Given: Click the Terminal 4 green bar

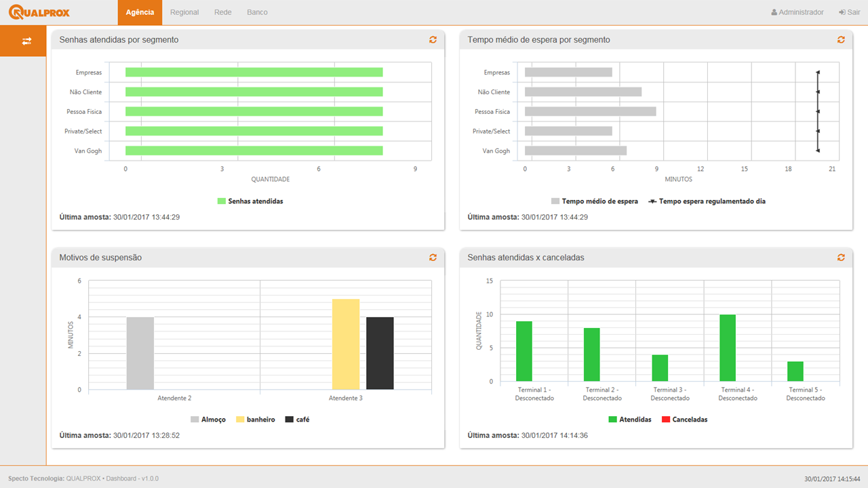Looking at the screenshot, I should click(x=728, y=348).
